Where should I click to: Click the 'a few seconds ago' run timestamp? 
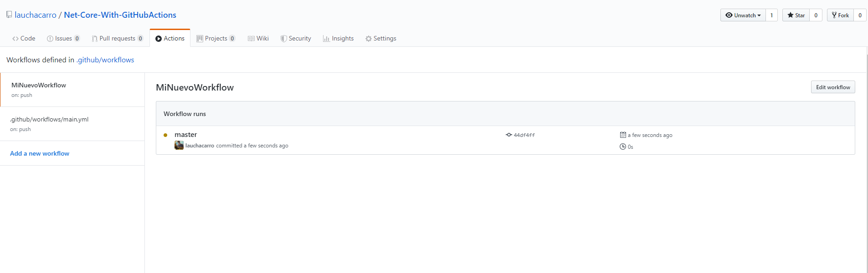click(x=650, y=135)
